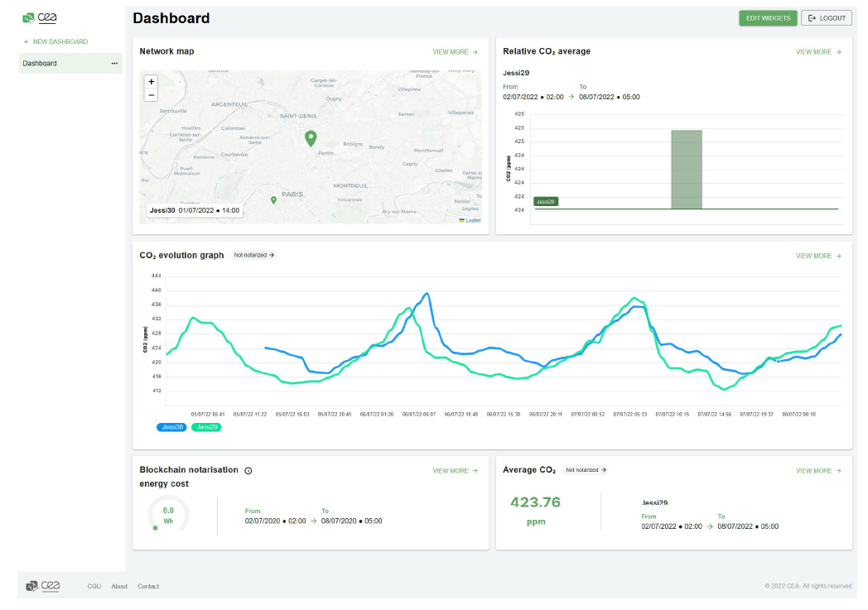The width and height of the screenshot is (868, 610).
Task: Click To date 08/07/2022 in Relative CO2 widget
Action: (x=610, y=97)
